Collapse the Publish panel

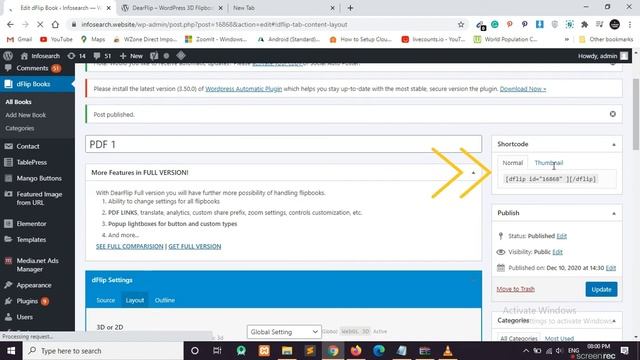tap(613, 213)
